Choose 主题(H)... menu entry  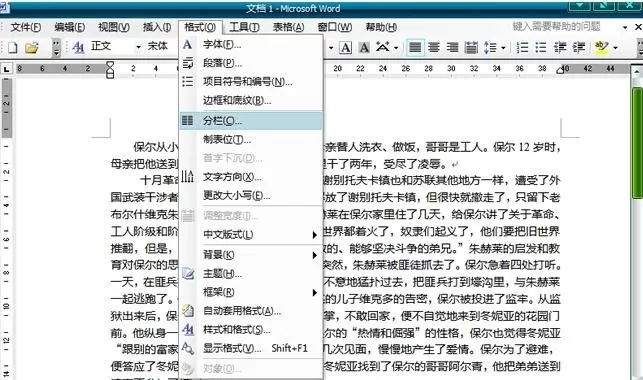pyautogui.click(x=251, y=273)
